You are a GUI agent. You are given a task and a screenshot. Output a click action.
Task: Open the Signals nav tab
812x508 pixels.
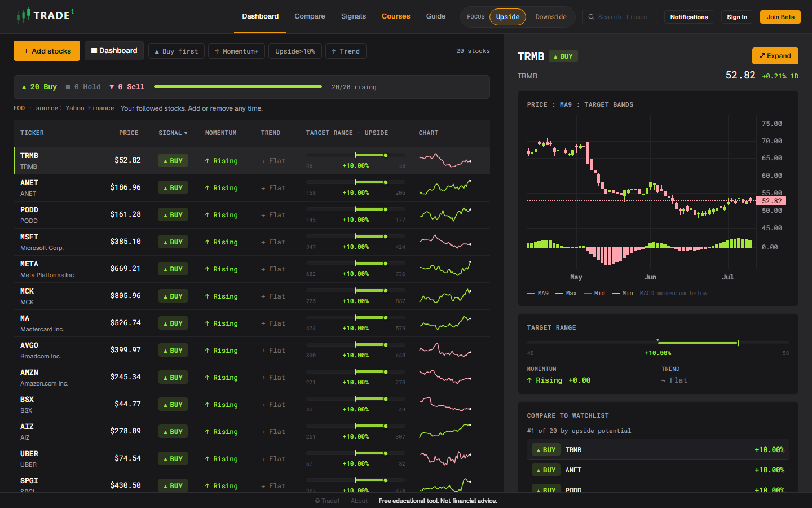[x=354, y=16]
